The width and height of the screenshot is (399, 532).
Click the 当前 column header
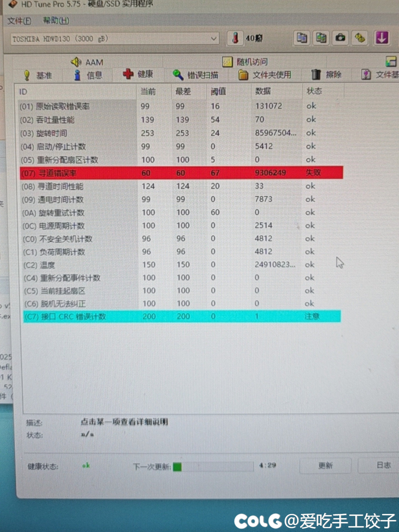(x=154, y=91)
